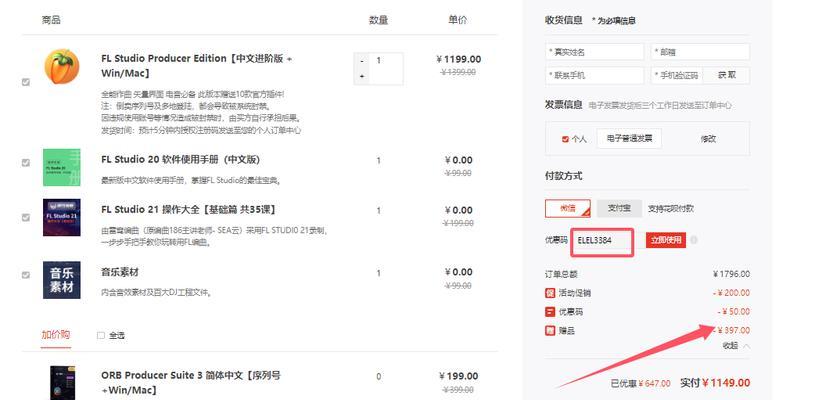Click the 实付 ¥1149.00 total

[x=715, y=383]
